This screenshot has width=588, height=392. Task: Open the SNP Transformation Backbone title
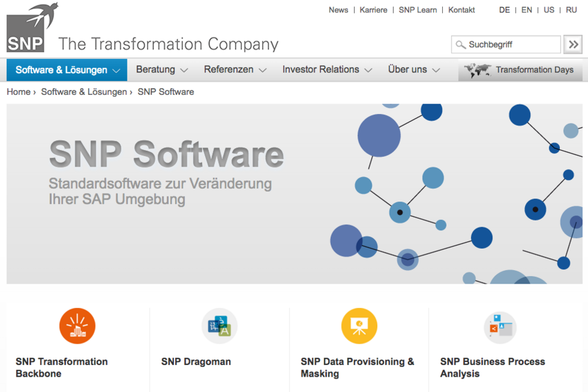click(61, 367)
